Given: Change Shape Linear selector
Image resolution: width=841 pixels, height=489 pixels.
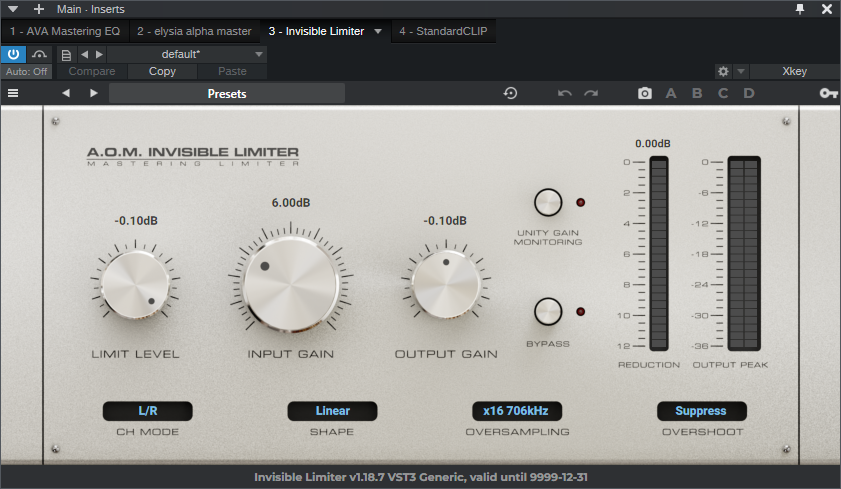Looking at the screenshot, I should [332, 411].
